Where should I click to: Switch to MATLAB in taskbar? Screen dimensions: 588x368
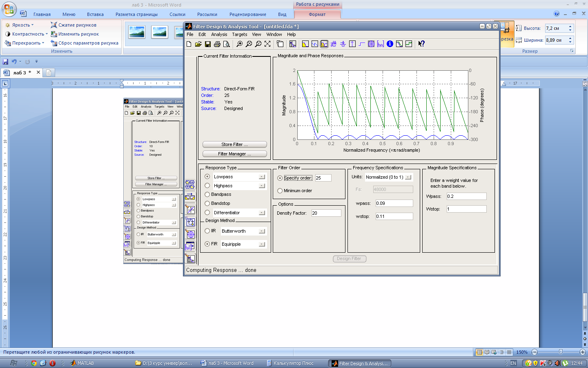click(x=82, y=363)
